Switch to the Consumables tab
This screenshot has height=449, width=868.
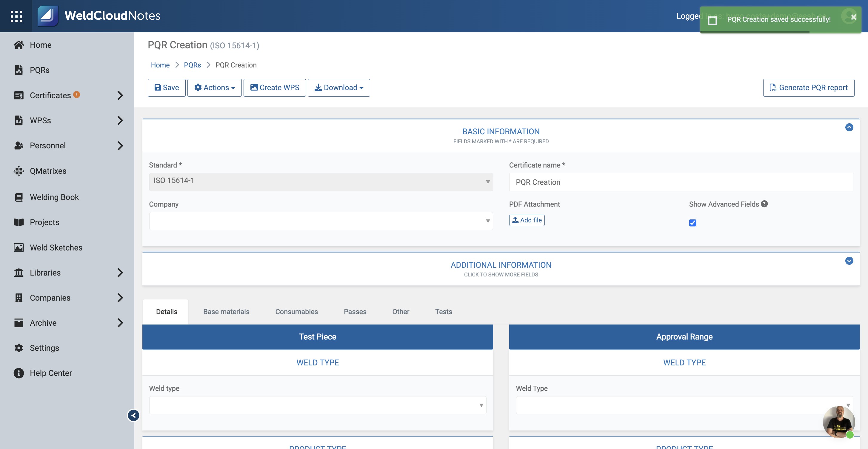[x=296, y=311]
